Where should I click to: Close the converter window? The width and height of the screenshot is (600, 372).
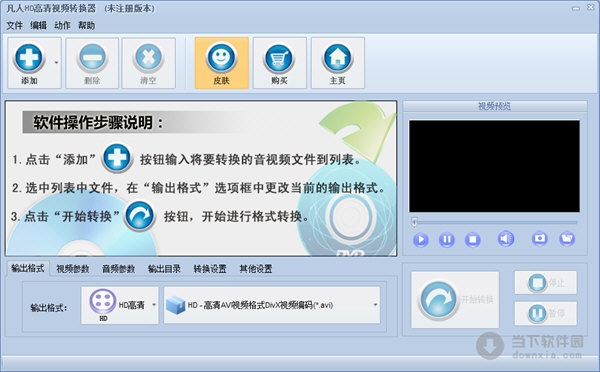pyautogui.click(x=591, y=8)
